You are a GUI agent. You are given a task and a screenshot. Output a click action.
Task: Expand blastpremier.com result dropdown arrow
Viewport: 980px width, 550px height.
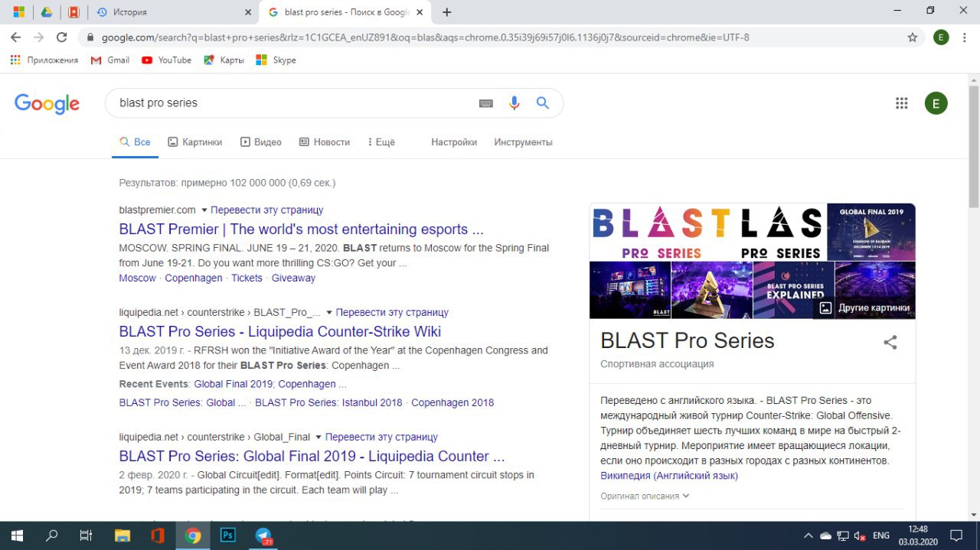(x=204, y=210)
